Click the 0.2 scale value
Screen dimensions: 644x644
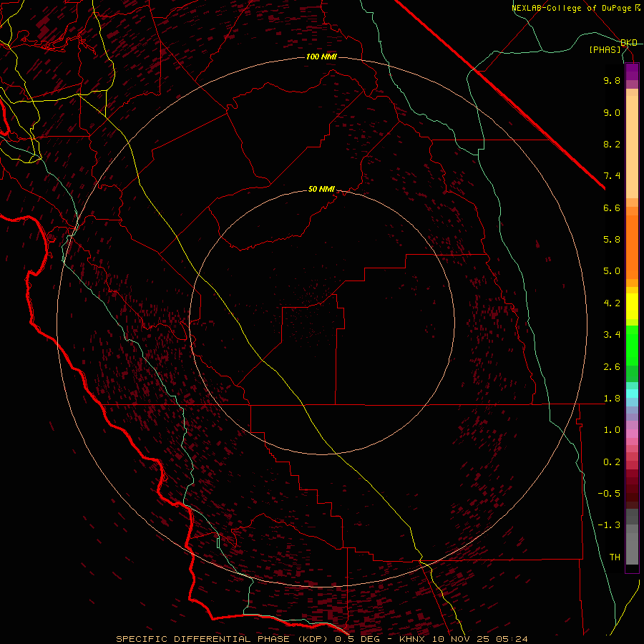612,462
